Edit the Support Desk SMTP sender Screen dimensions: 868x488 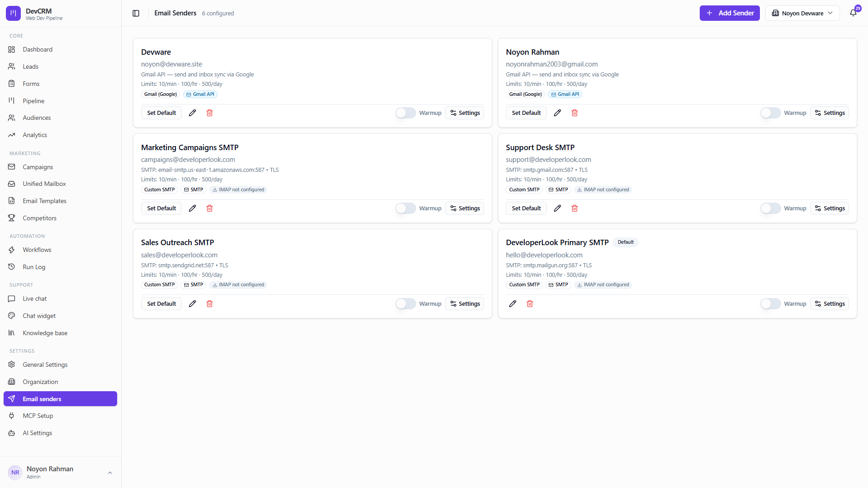point(557,208)
